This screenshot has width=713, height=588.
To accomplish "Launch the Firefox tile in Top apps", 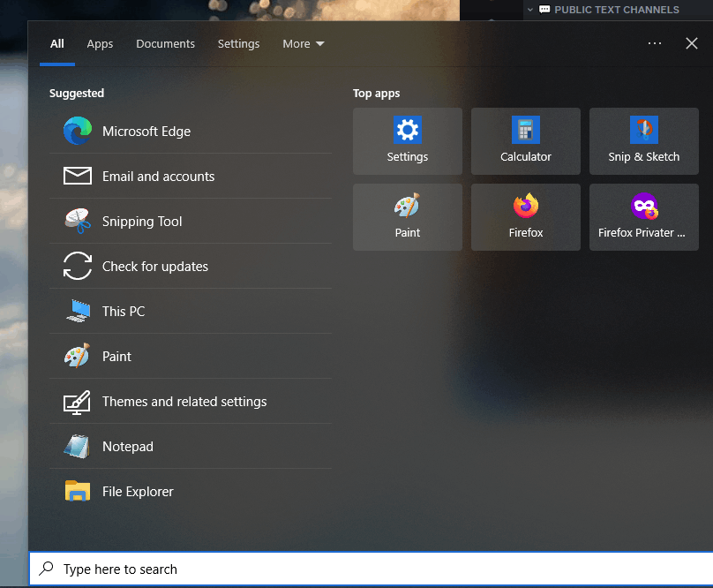I will click(x=526, y=217).
